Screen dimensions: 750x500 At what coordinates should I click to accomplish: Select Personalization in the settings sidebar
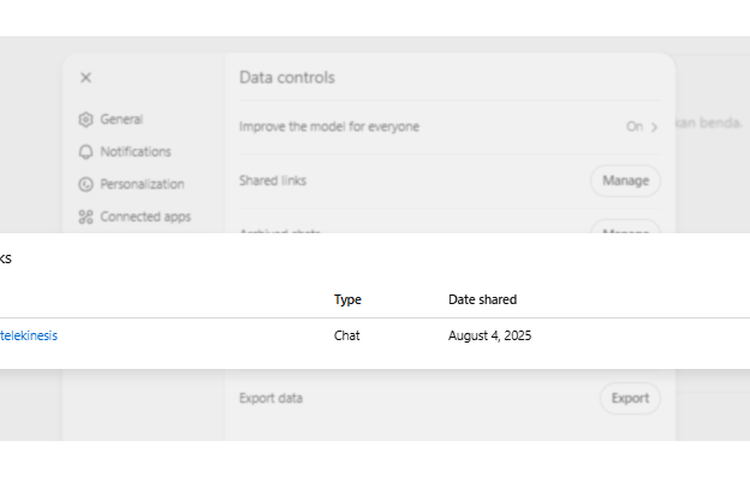click(x=142, y=184)
